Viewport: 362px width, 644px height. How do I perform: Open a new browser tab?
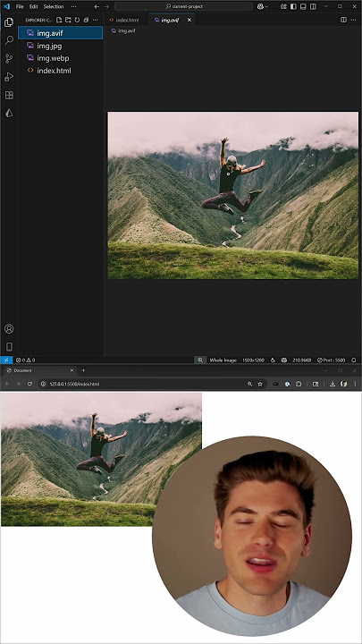[x=83, y=370]
